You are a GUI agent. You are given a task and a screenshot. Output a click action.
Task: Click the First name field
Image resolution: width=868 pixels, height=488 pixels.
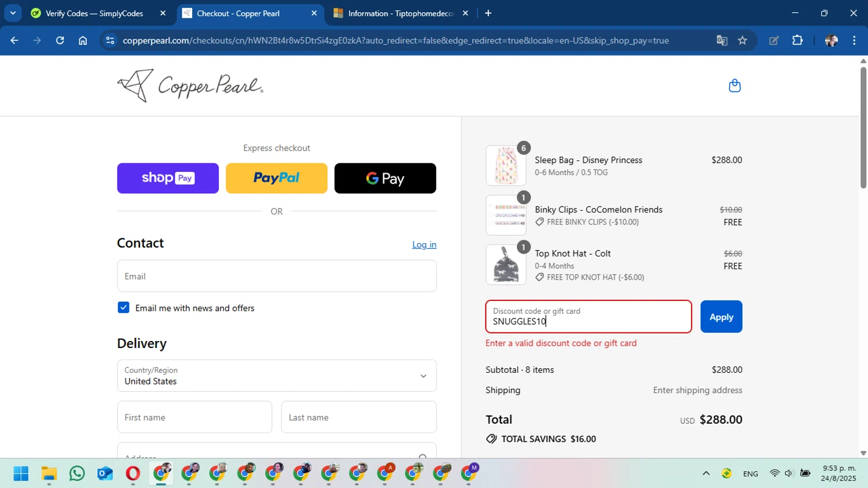[194, 417]
